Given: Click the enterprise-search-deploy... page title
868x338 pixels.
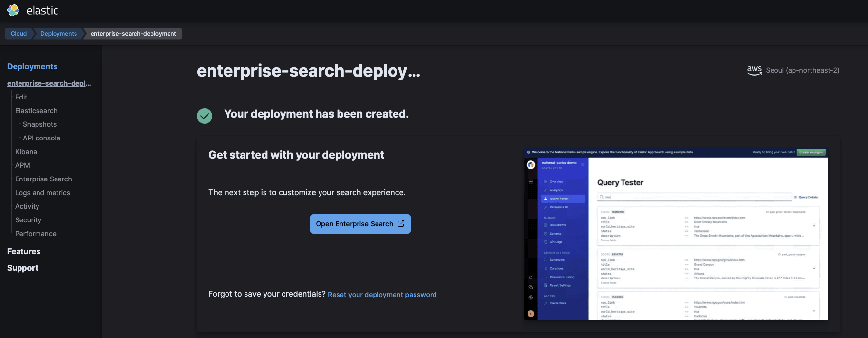Looking at the screenshot, I should pos(308,71).
